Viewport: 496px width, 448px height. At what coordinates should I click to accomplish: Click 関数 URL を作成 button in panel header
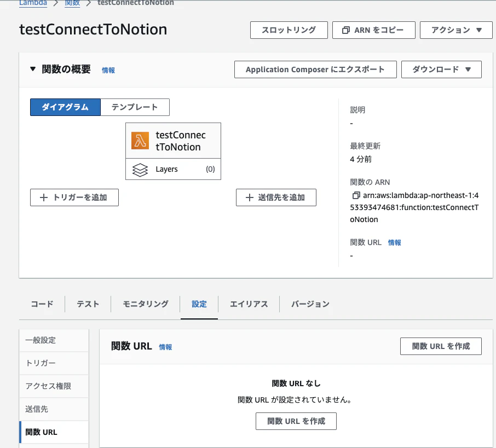441,346
